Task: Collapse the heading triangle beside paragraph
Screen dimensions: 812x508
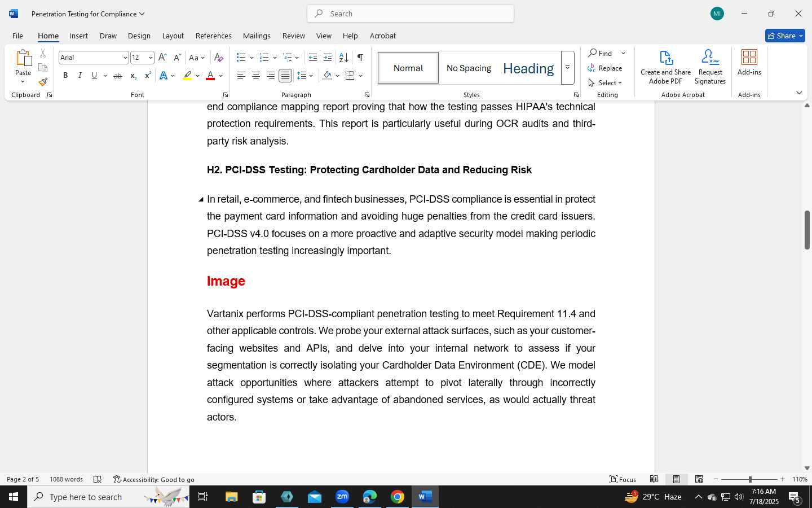Action: tap(201, 199)
